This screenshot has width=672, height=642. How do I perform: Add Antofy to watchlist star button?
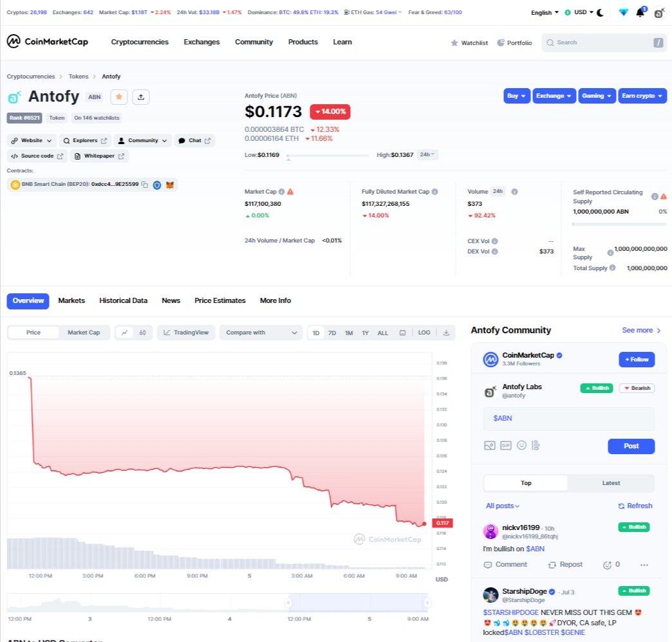pos(119,96)
